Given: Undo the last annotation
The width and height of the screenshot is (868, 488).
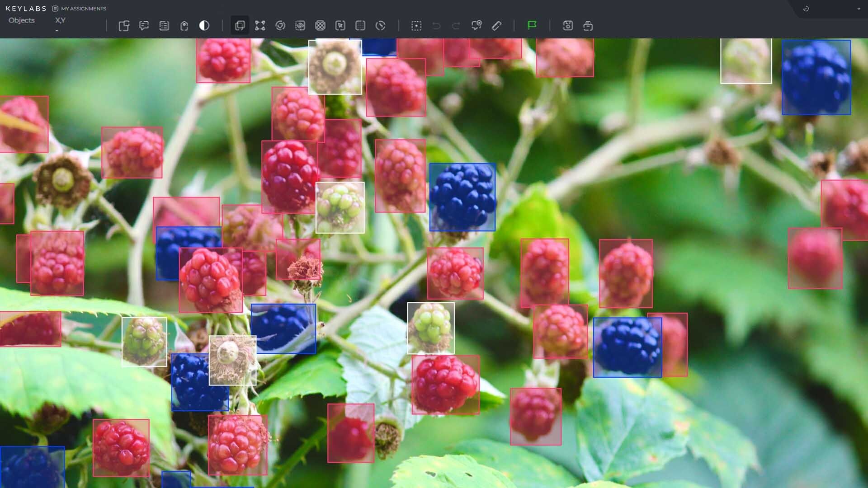Looking at the screenshot, I should pyautogui.click(x=435, y=26).
